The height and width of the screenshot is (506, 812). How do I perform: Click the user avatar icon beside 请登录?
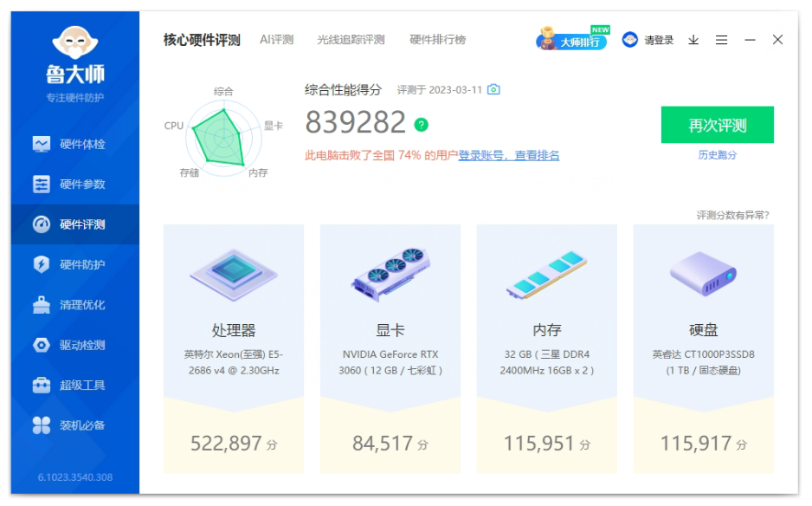tap(629, 39)
